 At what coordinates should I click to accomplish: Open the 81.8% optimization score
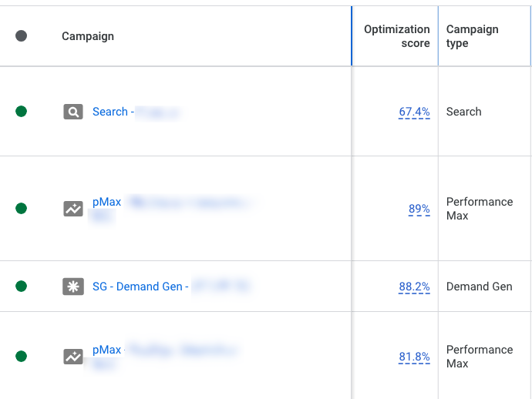click(x=414, y=357)
